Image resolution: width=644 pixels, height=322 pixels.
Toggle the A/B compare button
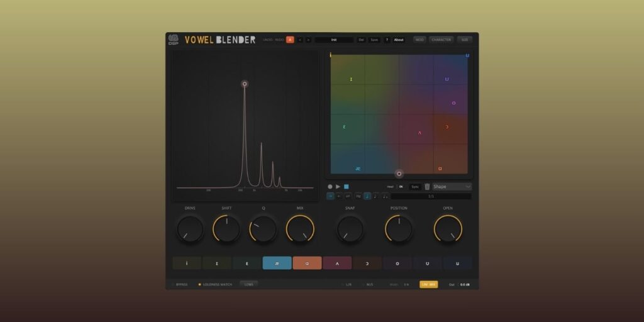290,40
